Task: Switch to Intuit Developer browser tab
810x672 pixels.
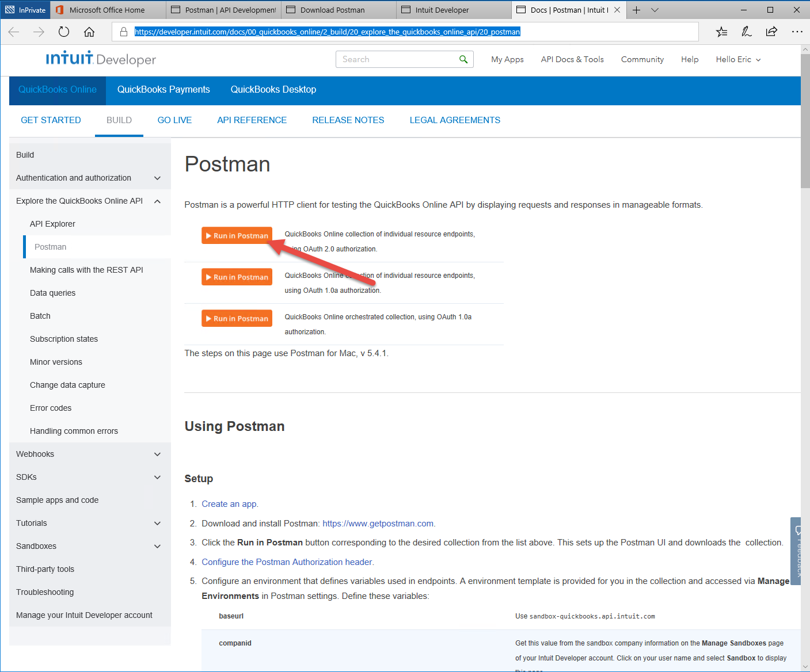Action: click(x=454, y=10)
